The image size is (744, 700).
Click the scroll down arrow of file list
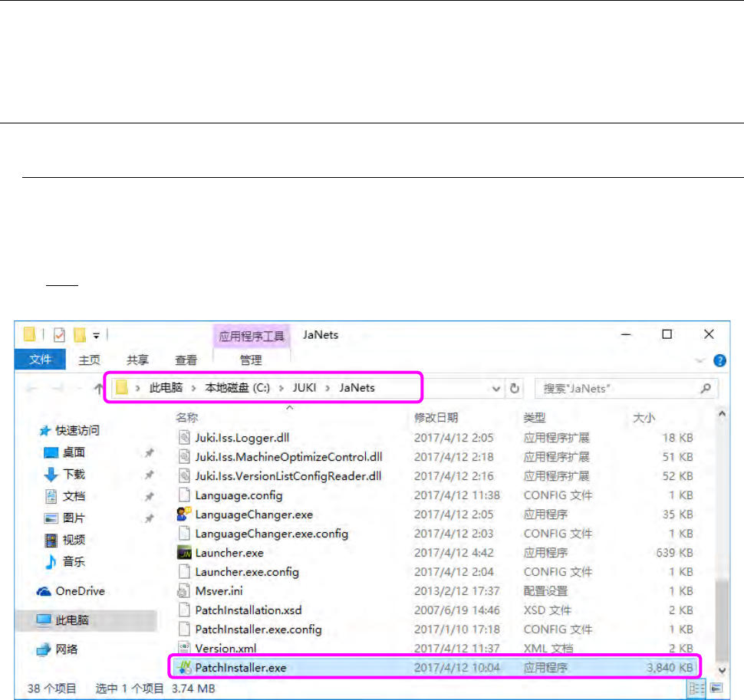coord(722,670)
